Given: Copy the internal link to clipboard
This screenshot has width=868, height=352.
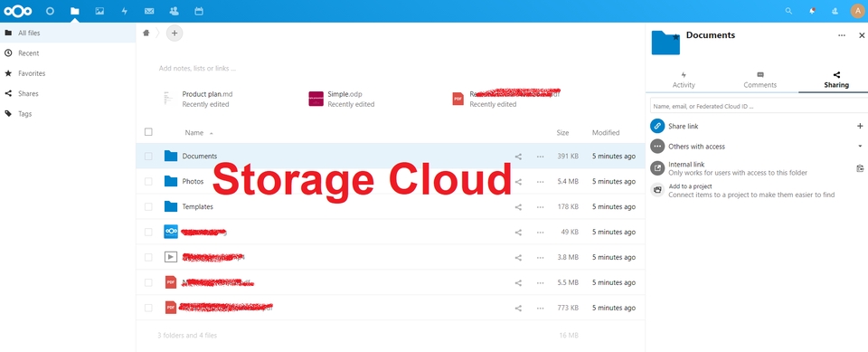Looking at the screenshot, I should click(860, 168).
